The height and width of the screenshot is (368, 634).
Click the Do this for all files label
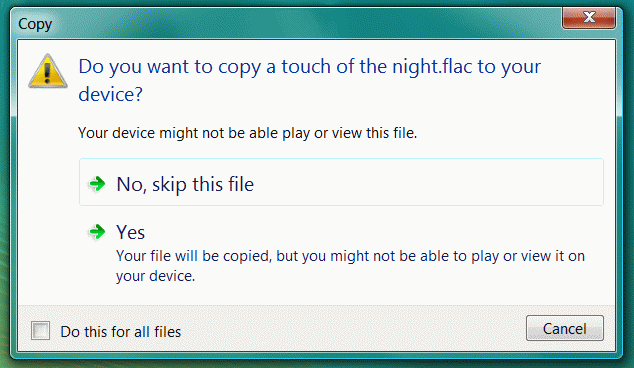click(120, 332)
